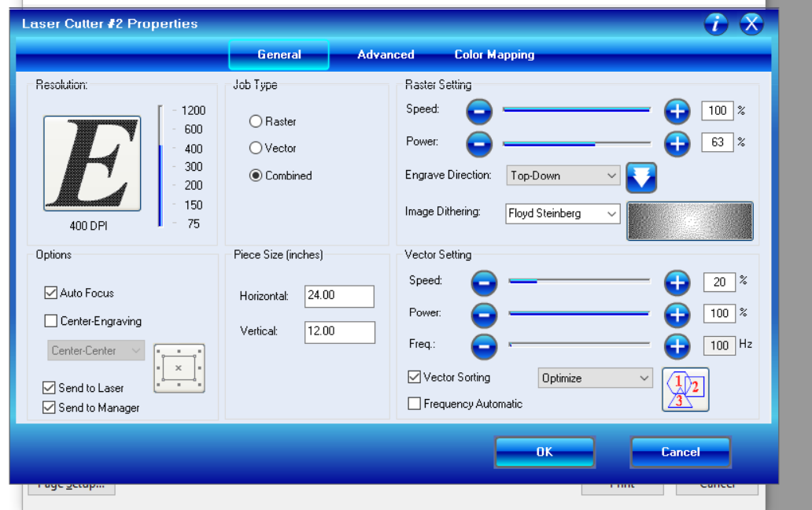Click the vector sorting order icon
The height and width of the screenshot is (510, 812).
click(685, 390)
